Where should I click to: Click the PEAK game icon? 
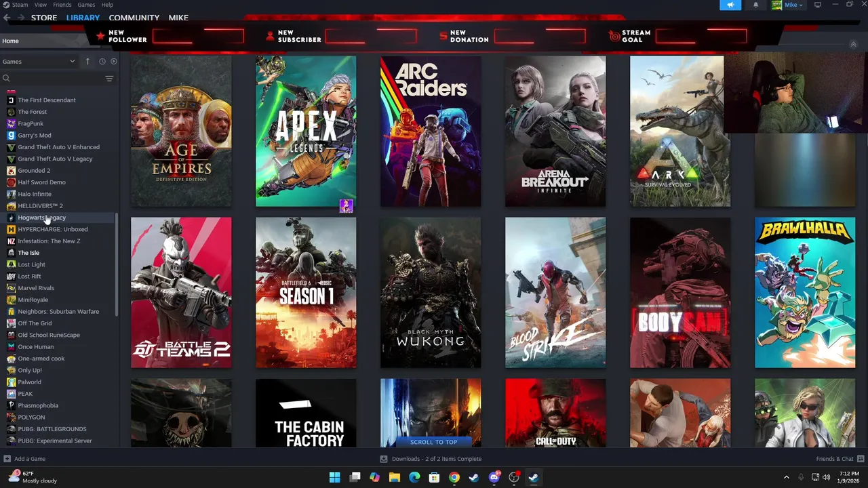coord(11,394)
